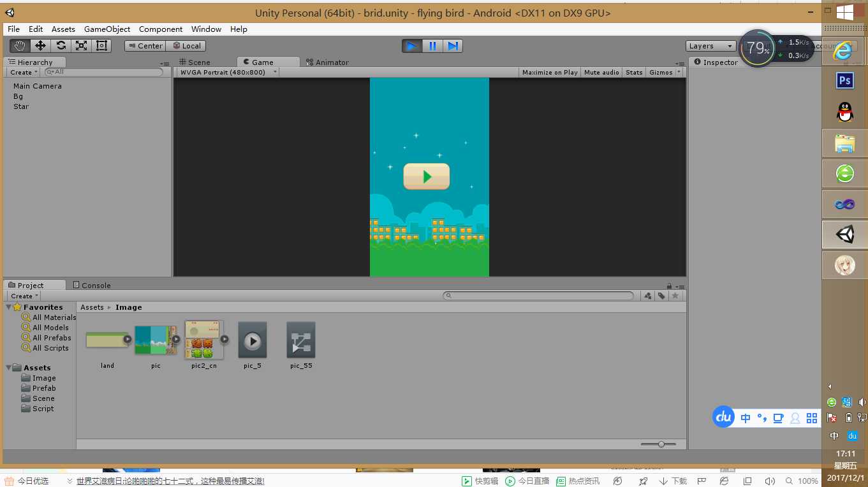Image resolution: width=868 pixels, height=487 pixels.
Task: Open the Script folder in Assets tree
Action: [38, 409]
